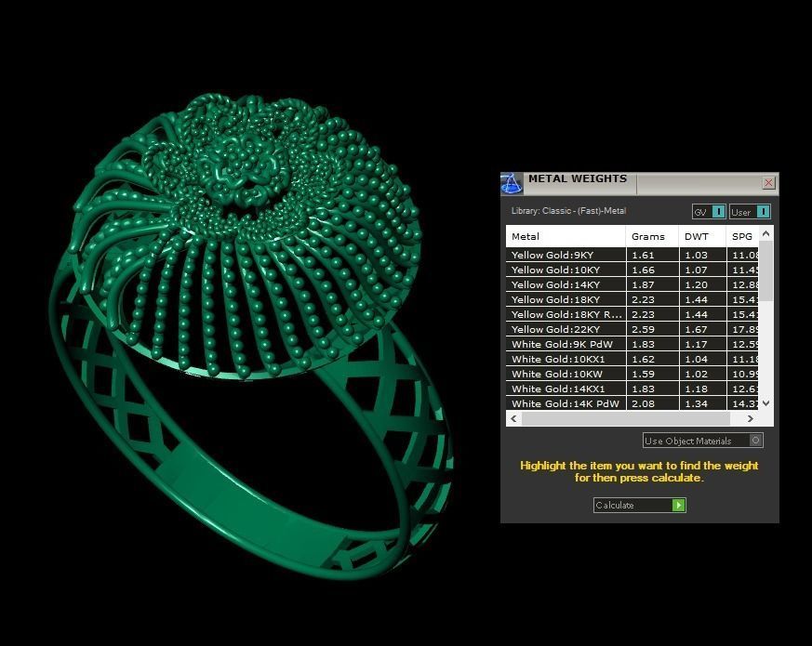Select the Yellow Gold:18KY row

(x=632, y=299)
